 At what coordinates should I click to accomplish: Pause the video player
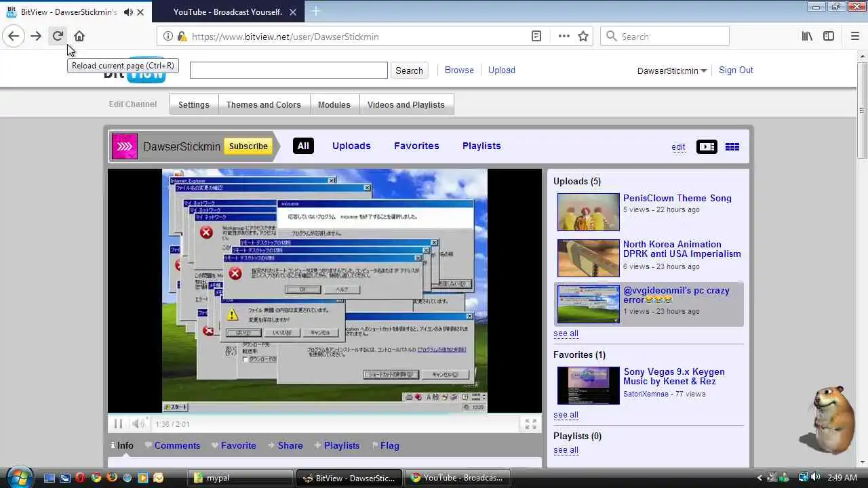tap(118, 424)
